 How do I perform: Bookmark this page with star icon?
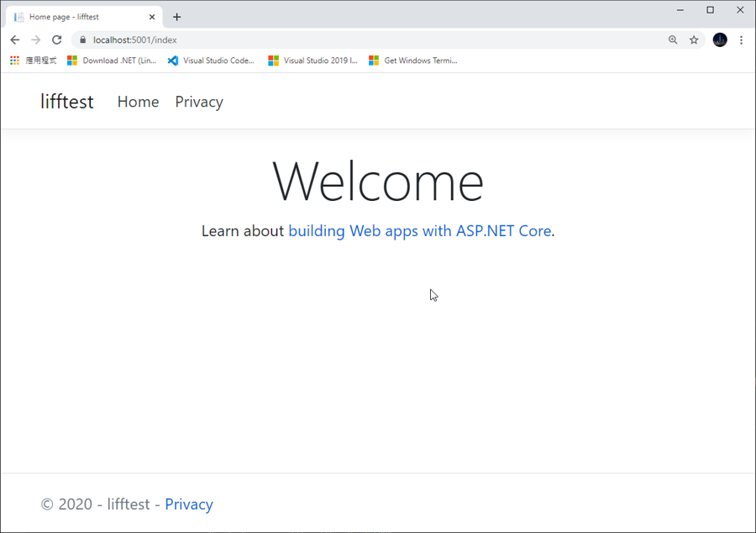click(694, 40)
